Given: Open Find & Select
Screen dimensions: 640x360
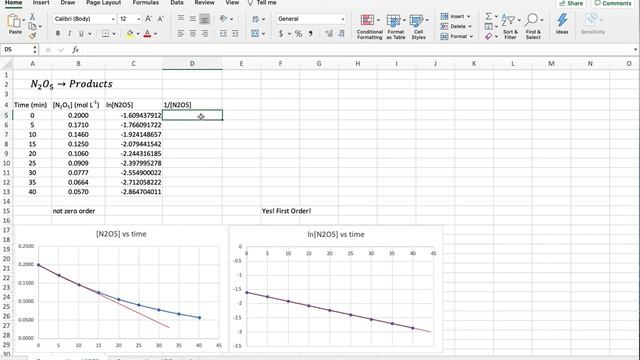Looking at the screenshot, I should pos(533,26).
